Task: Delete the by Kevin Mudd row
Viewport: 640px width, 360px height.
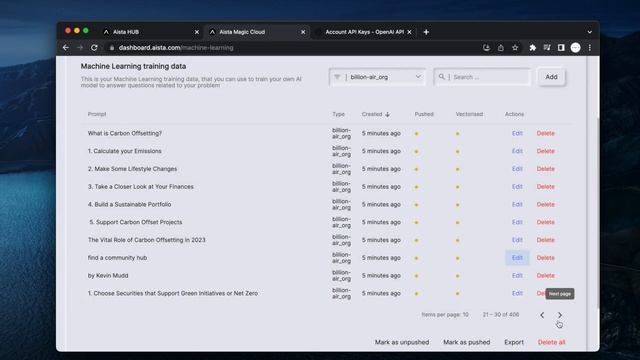Action: 545,276
